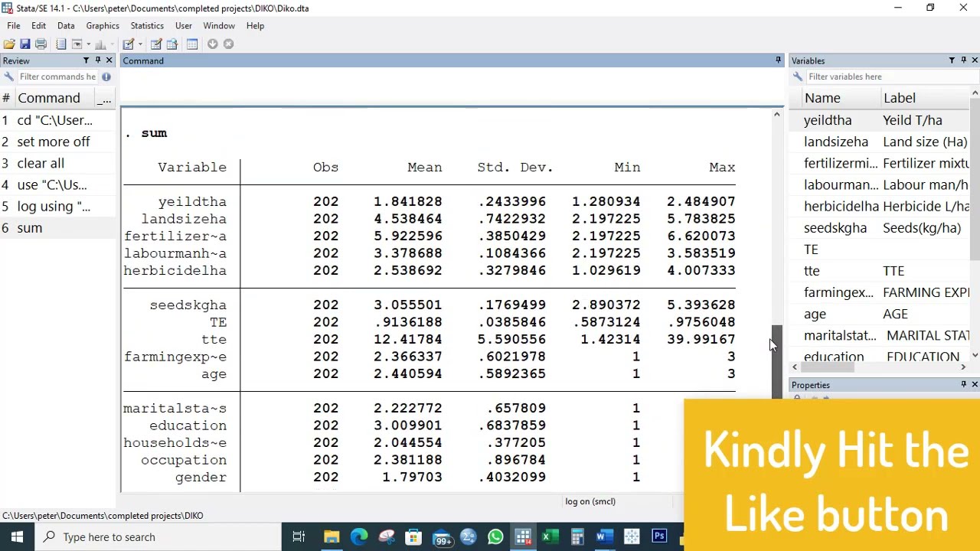The image size is (980, 551).
Task: Click the wrench icon in Variables filter
Action: (x=798, y=77)
